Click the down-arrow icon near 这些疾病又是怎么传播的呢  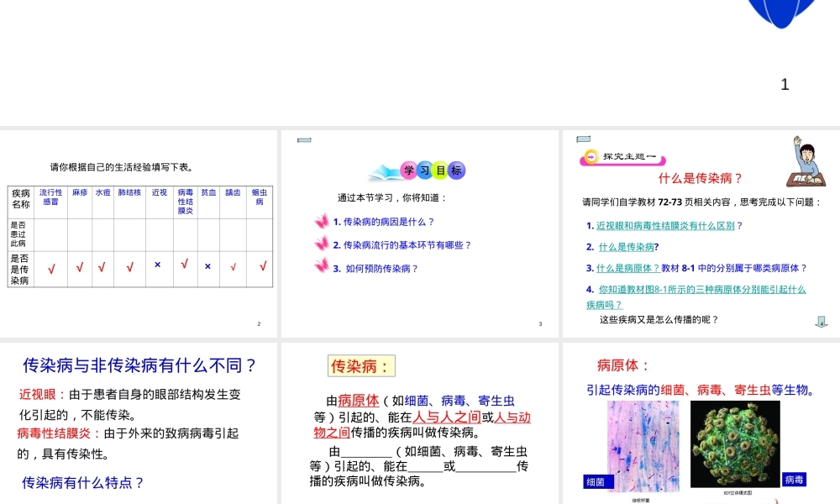point(822,322)
